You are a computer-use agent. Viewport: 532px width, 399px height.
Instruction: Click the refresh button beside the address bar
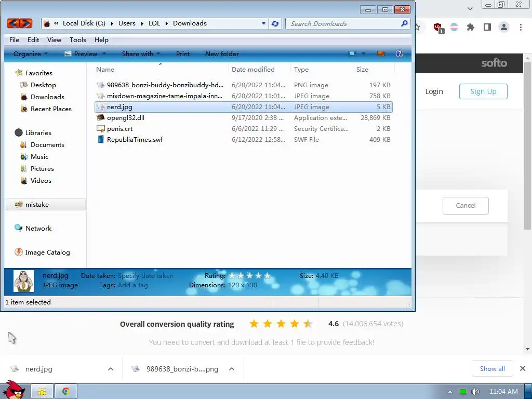[x=275, y=23]
